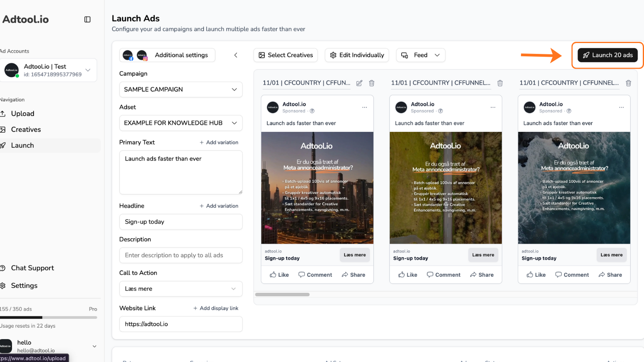Collapse the sidebar with the panel icon
This screenshot has width=644, height=362.
pyautogui.click(x=87, y=19)
